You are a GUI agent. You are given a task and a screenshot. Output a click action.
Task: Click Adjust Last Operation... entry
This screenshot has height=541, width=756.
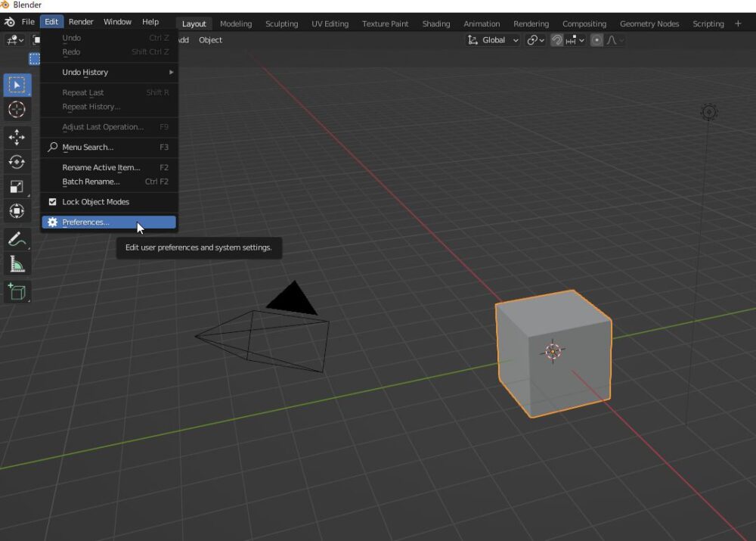pos(109,127)
